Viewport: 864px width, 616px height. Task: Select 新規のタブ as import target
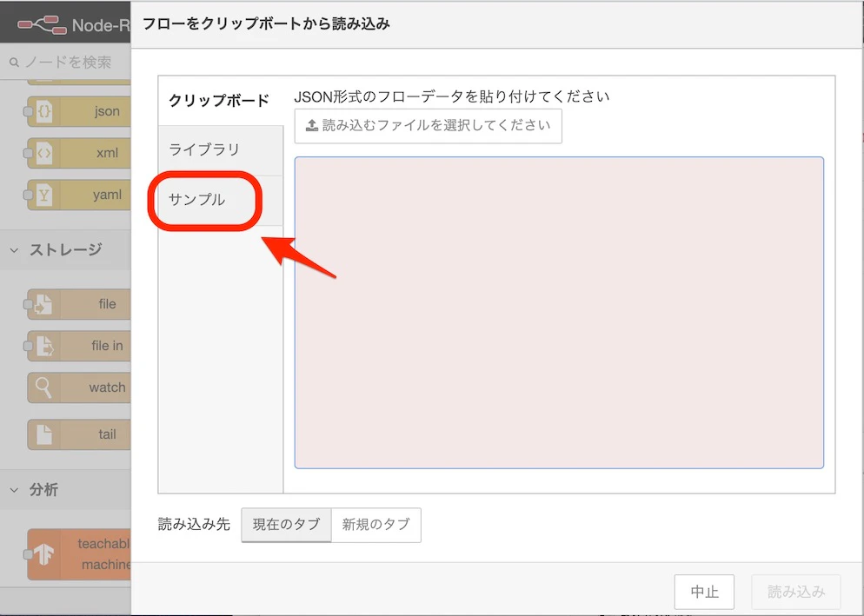click(x=376, y=525)
